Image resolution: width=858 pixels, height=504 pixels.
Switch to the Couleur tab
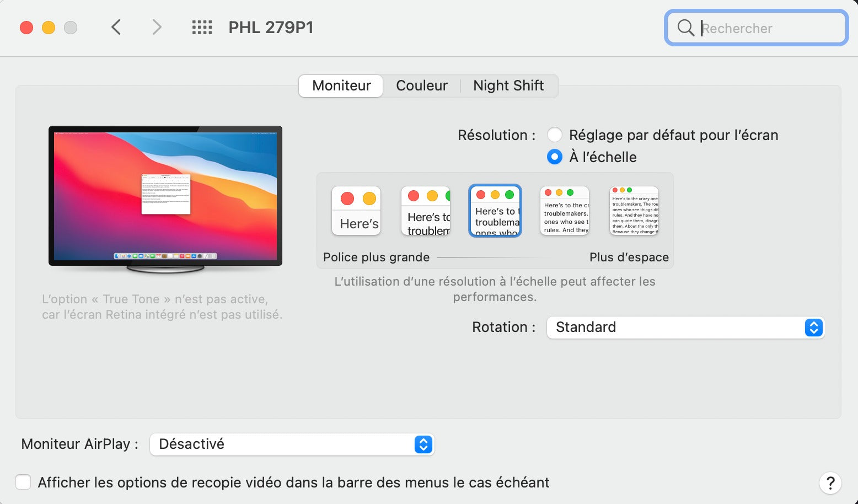422,86
